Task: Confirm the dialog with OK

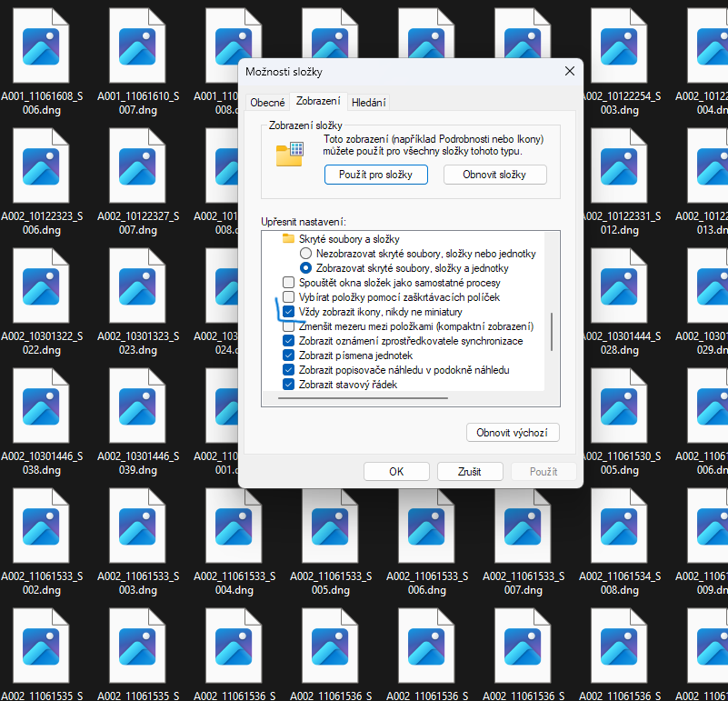Action: coord(396,472)
